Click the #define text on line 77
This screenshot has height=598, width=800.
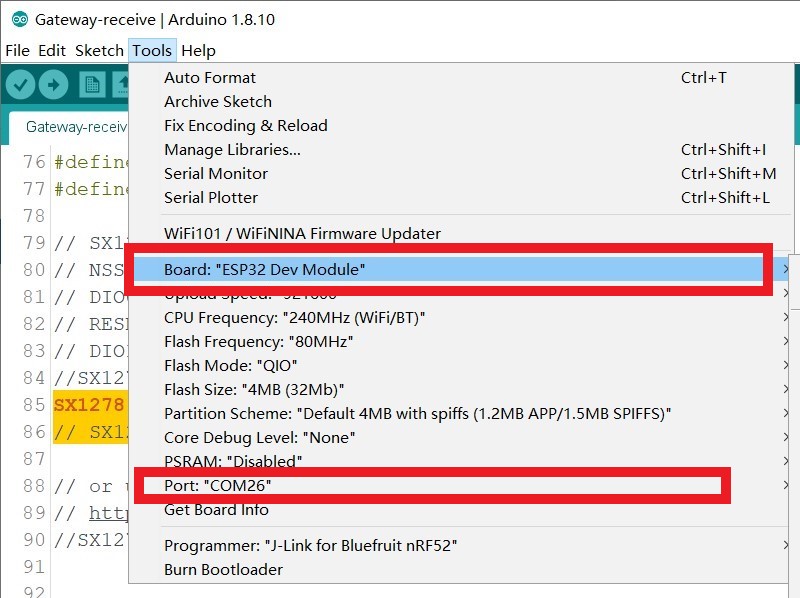[x=91, y=189]
